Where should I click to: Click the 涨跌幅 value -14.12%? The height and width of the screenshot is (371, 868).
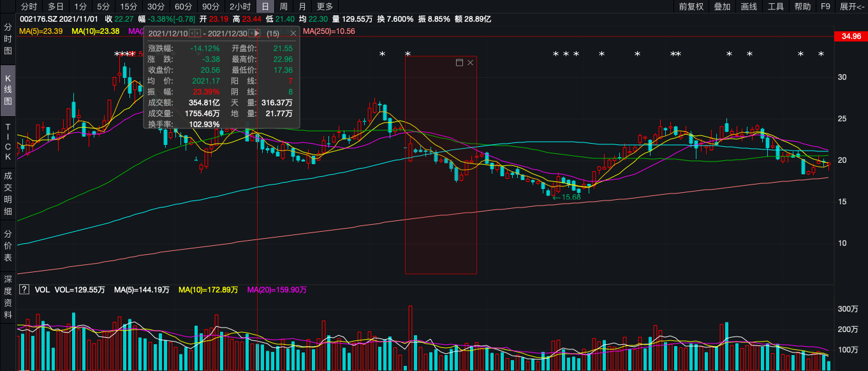[205, 49]
